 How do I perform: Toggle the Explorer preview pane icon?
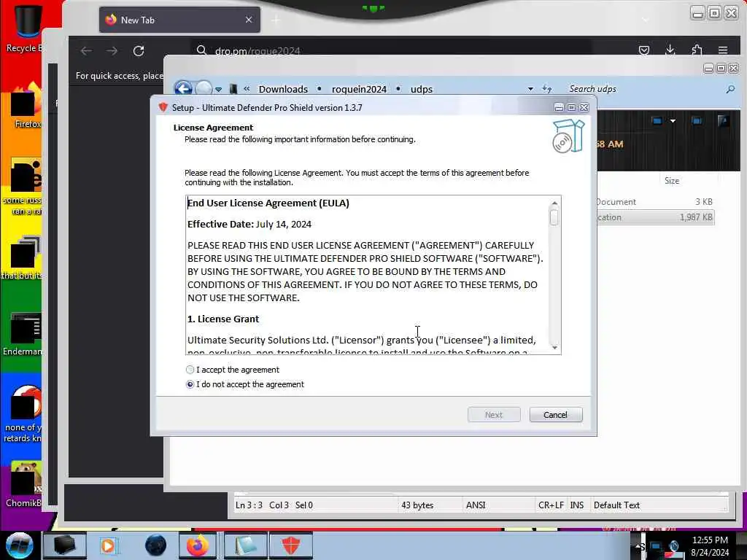697,121
